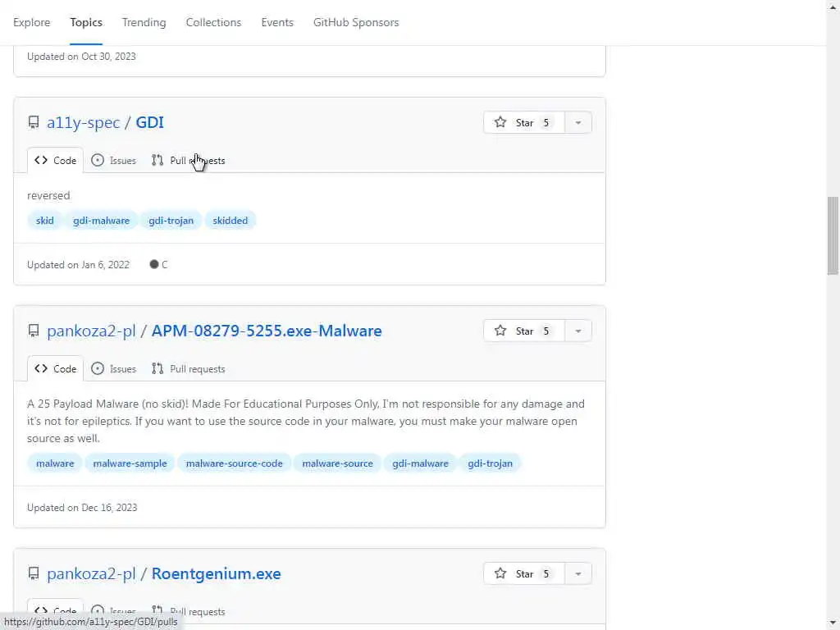Click the malware-sample topic tag
The image size is (840, 630).
point(130,463)
